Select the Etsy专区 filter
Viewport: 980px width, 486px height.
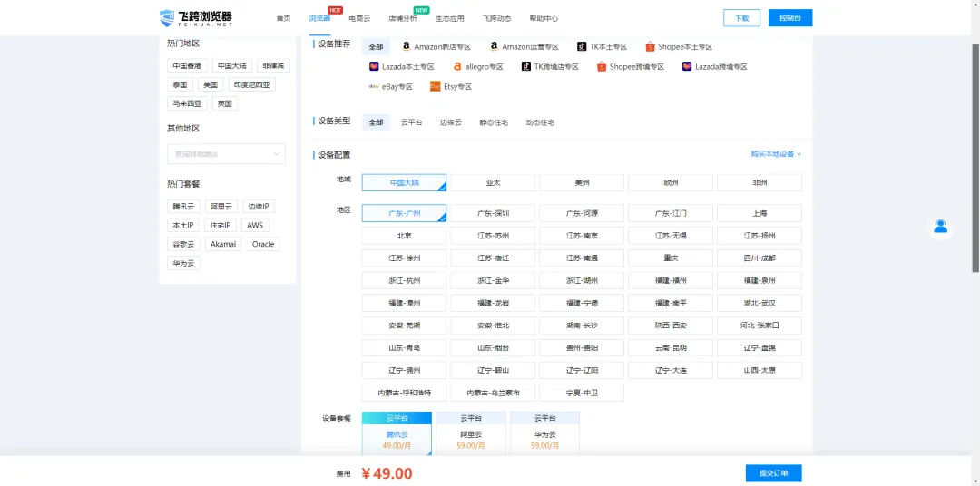(x=451, y=87)
